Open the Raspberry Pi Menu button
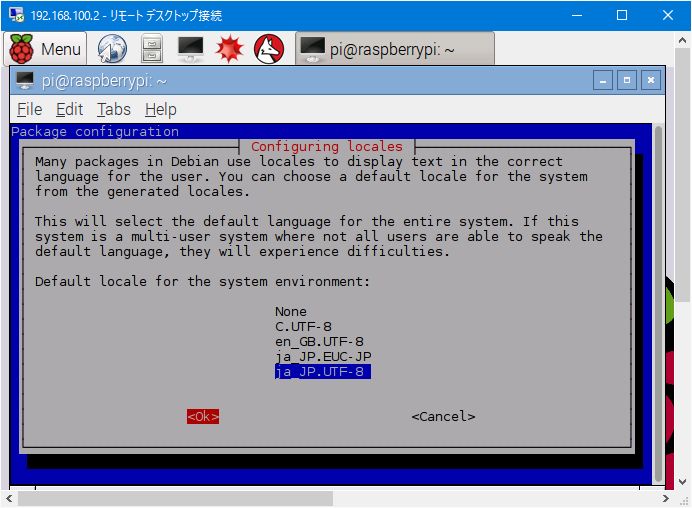Screen dimensions: 692x508 point(46,49)
